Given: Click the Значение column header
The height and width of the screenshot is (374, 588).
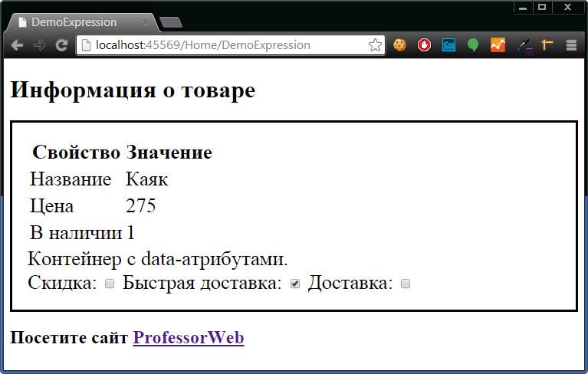Looking at the screenshot, I should click(169, 153).
